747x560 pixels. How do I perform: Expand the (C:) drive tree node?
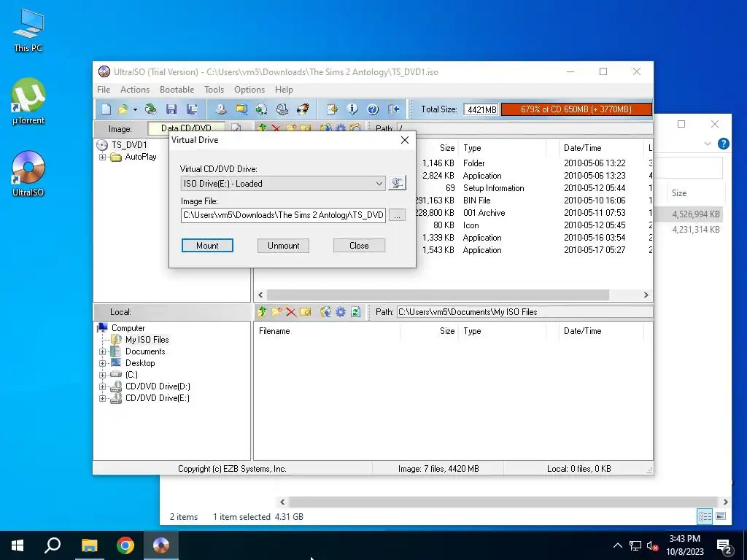(102, 376)
